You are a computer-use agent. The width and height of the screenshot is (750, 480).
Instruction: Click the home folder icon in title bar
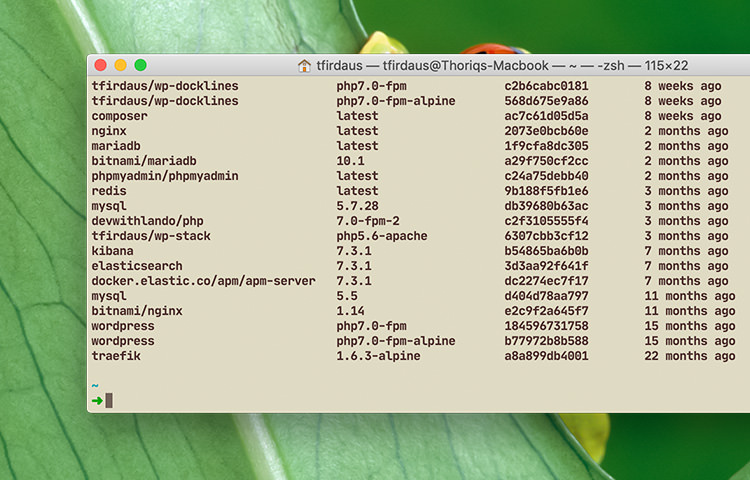(x=305, y=65)
